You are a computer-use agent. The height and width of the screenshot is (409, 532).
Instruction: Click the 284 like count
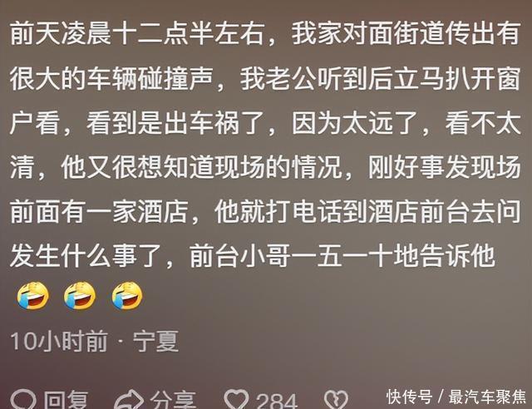coord(277,401)
